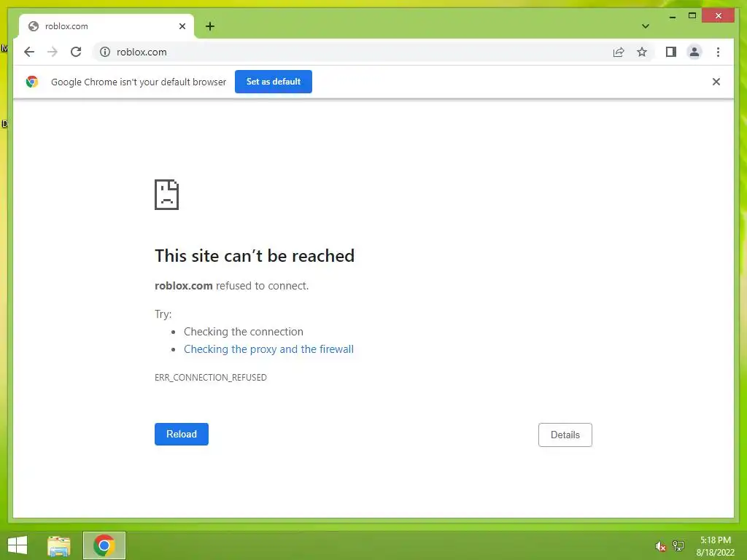Click the 'This site can't be reached' heading
The width and height of the screenshot is (747, 560).
(x=255, y=256)
